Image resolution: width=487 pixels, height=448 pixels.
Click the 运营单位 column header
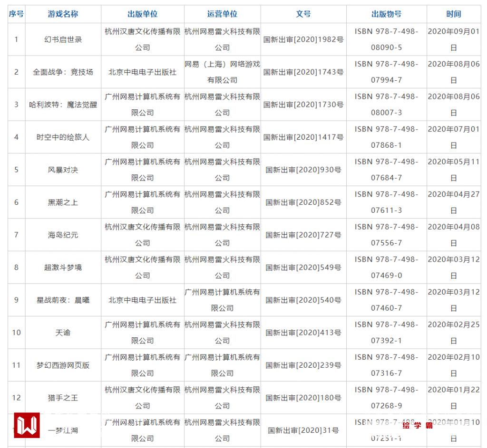point(223,14)
